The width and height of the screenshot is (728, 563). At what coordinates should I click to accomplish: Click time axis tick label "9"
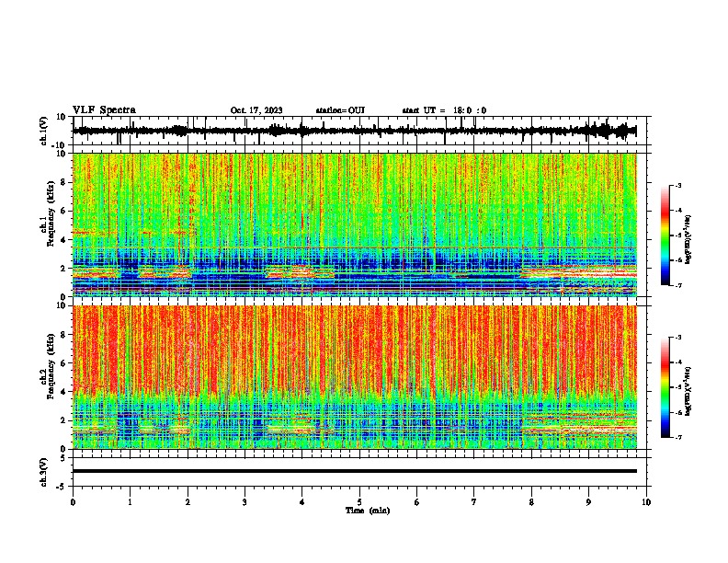click(588, 502)
